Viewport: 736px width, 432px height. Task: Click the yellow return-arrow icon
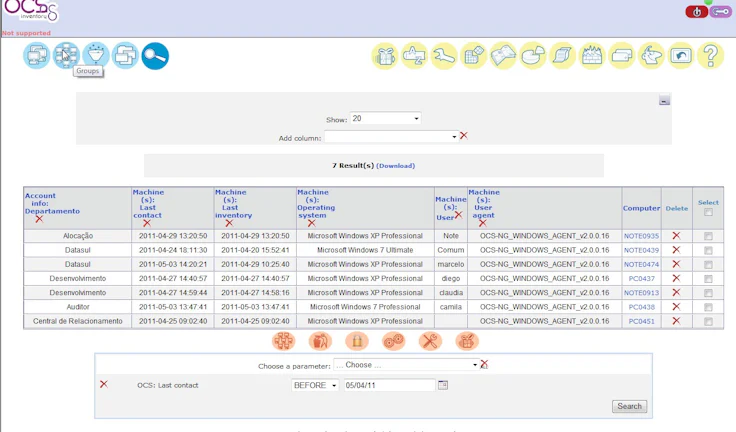tap(681, 56)
